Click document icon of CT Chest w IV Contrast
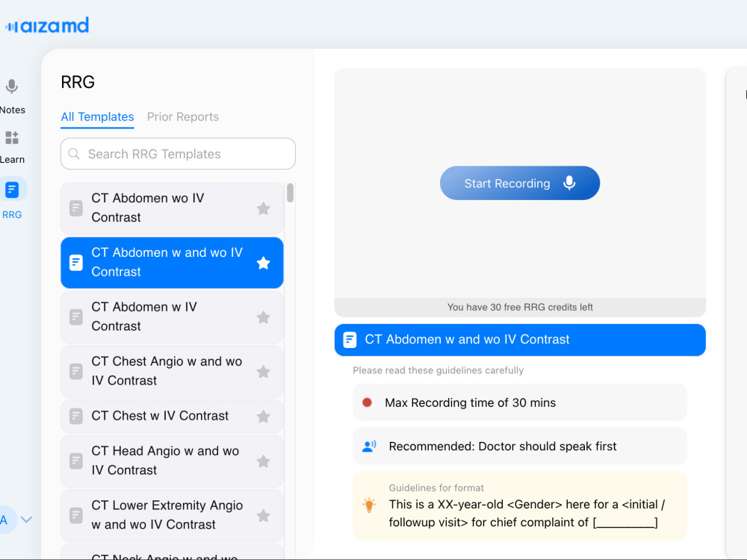Viewport: 747px width, 560px height. (76, 417)
